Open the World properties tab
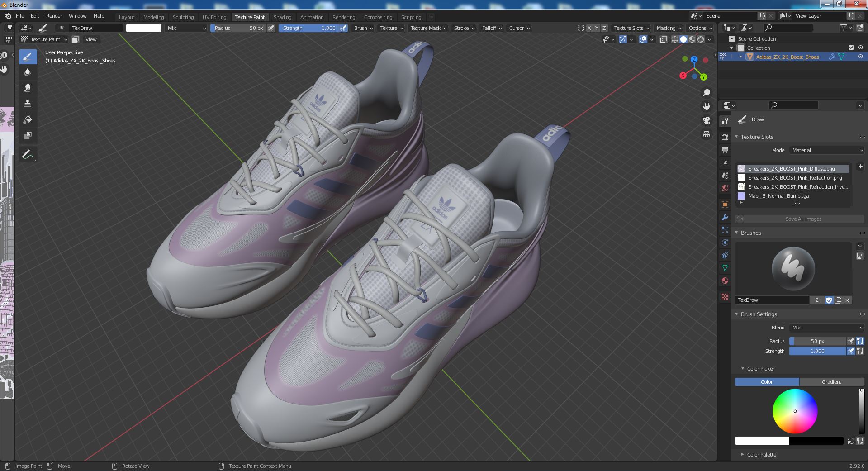Screen dimensions: 868x471 (725, 188)
